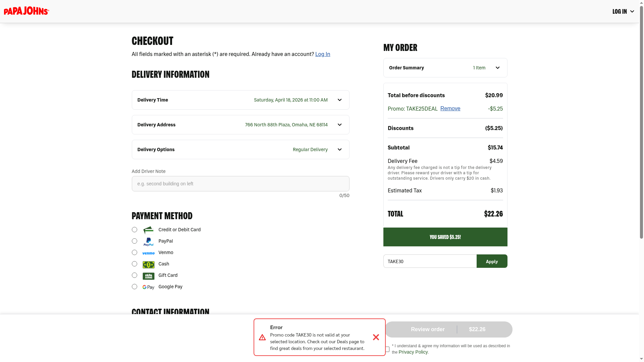The image size is (644, 362).
Task: Expand the Delivery Address section chevron
Action: [x=340, y=125]
